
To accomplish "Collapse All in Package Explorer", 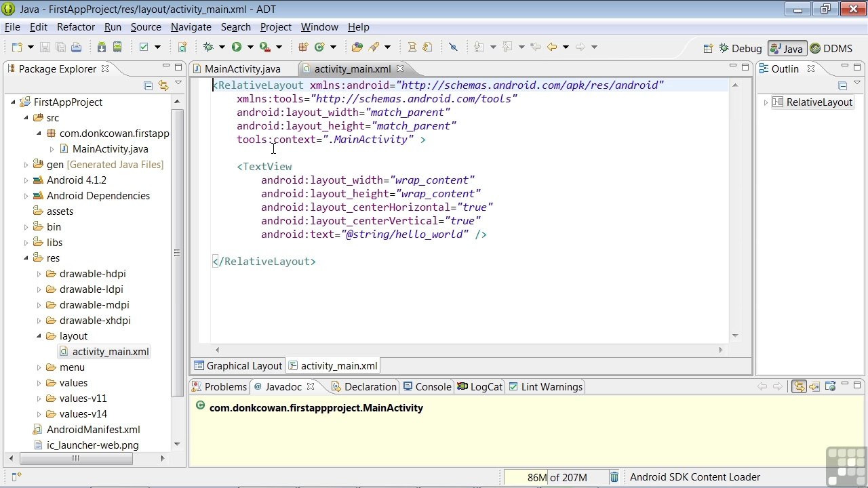I will pyautogui.click(x=148, y=85).
